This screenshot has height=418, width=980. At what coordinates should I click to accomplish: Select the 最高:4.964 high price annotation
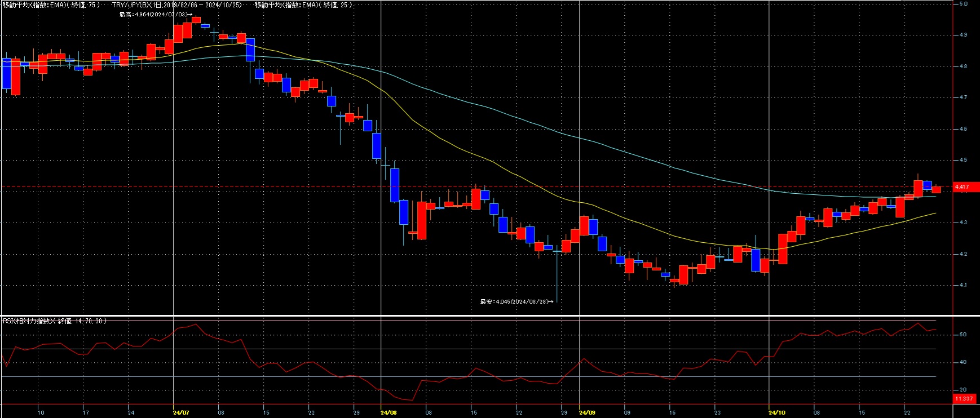tap(156, 14)
